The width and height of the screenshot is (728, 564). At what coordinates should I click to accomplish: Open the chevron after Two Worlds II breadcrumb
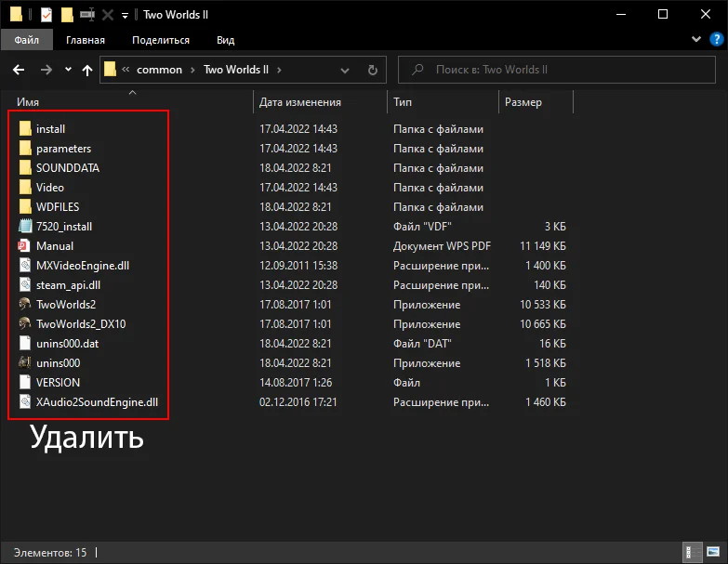[x=279, y=70]
